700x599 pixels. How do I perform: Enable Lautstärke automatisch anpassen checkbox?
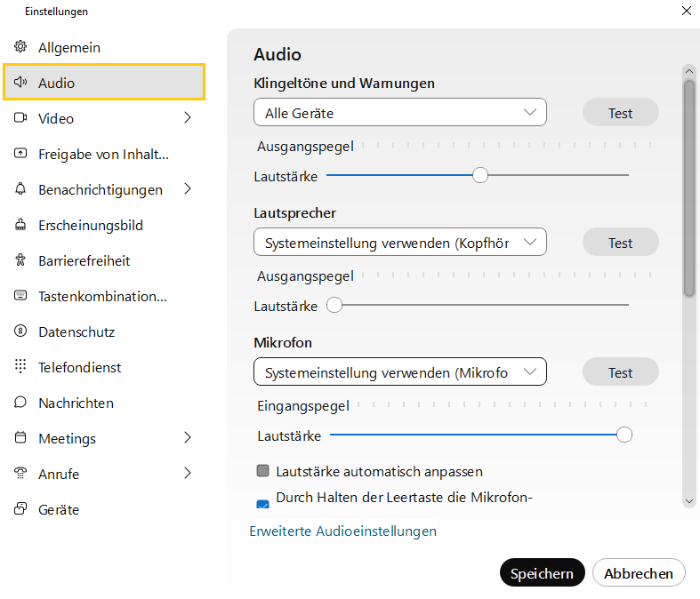262,471
